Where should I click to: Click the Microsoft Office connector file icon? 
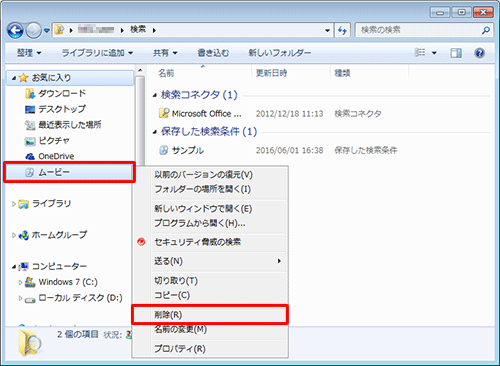click(x=163, y=113)
